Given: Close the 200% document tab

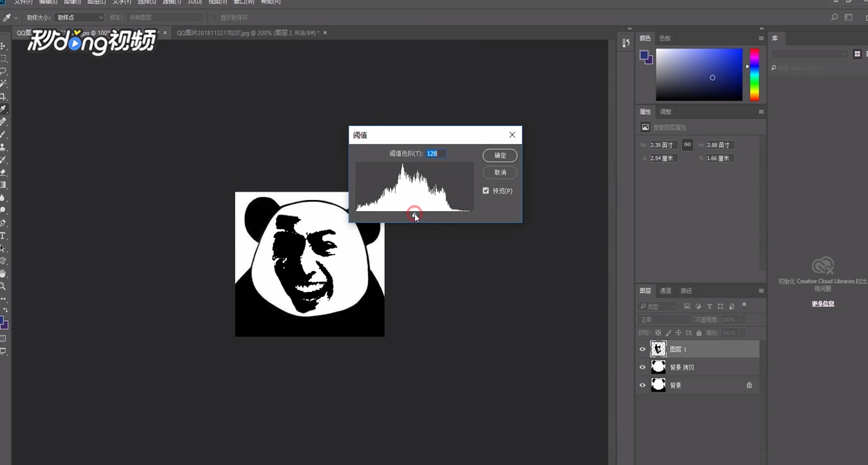Looking at the screenshot, I should click(325, 33).
